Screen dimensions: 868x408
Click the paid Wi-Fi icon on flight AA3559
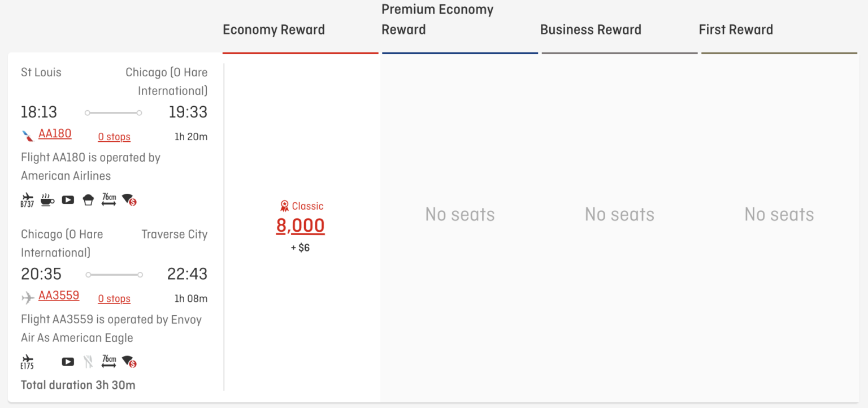(129, 362)
